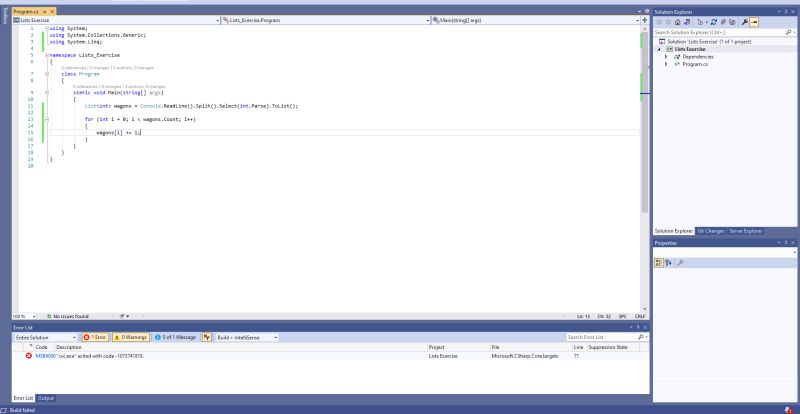The height and width of the screenshot is (414, 800).
Task: Click the SPC indentation indicator
Action: click(622, 316)
